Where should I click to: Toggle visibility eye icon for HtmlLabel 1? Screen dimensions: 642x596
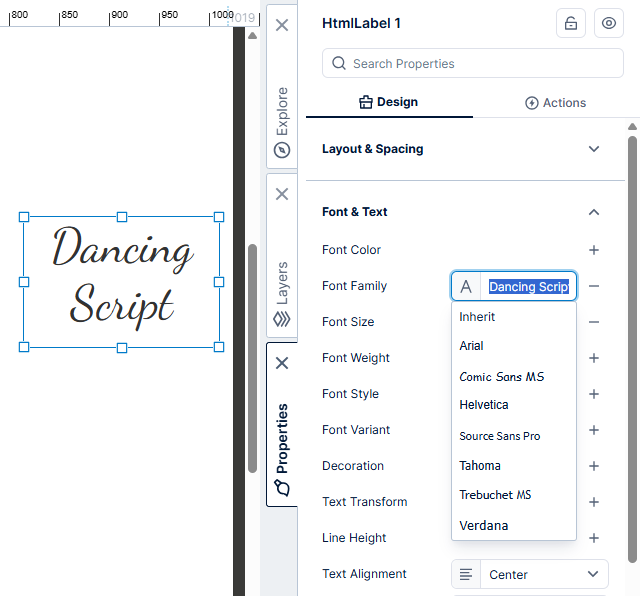coord(609,23)
